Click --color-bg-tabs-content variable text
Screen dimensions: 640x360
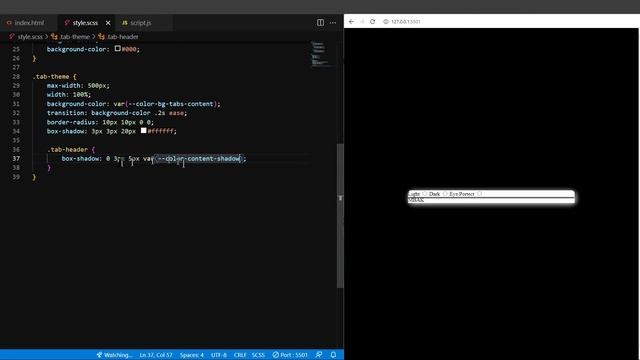coord(171,104)
